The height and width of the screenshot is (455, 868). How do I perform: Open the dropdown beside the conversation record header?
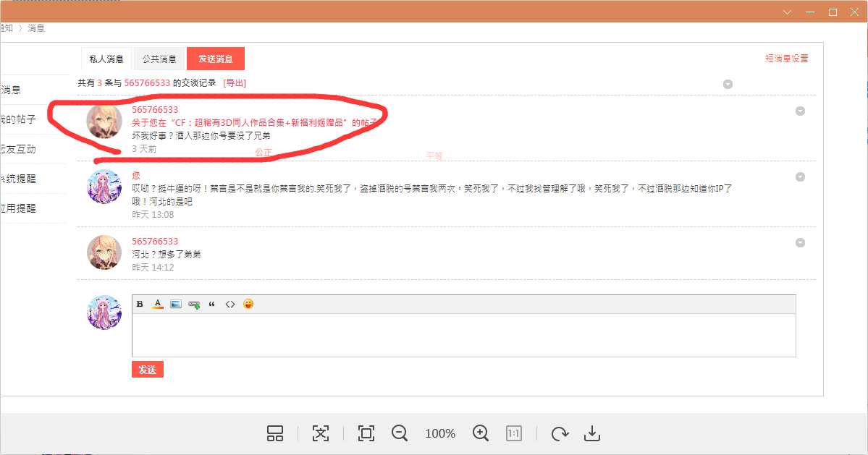728,84
